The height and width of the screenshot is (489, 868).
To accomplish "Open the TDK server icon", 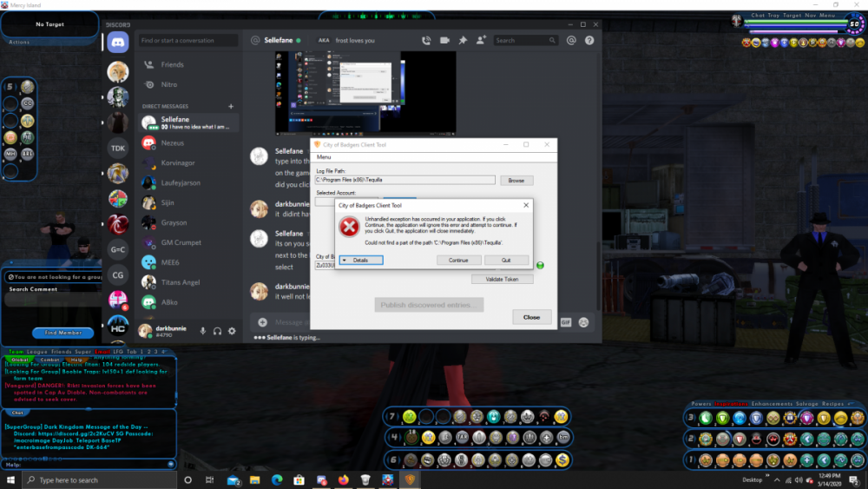I will [118, 148].
